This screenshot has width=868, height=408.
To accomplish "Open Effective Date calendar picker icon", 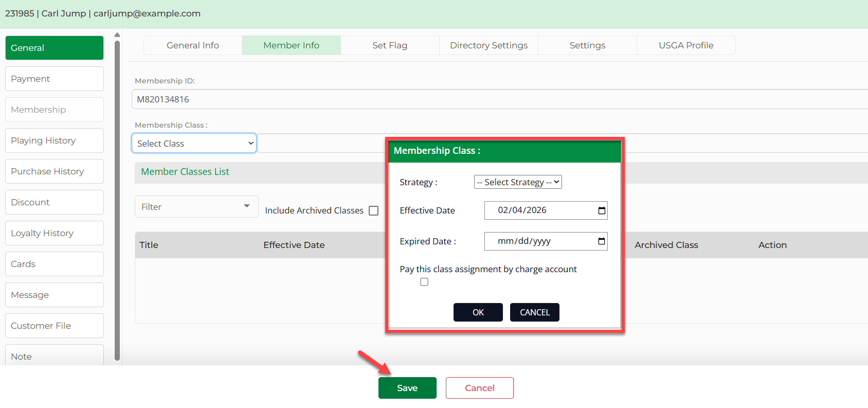I will [x=602, y=210].
